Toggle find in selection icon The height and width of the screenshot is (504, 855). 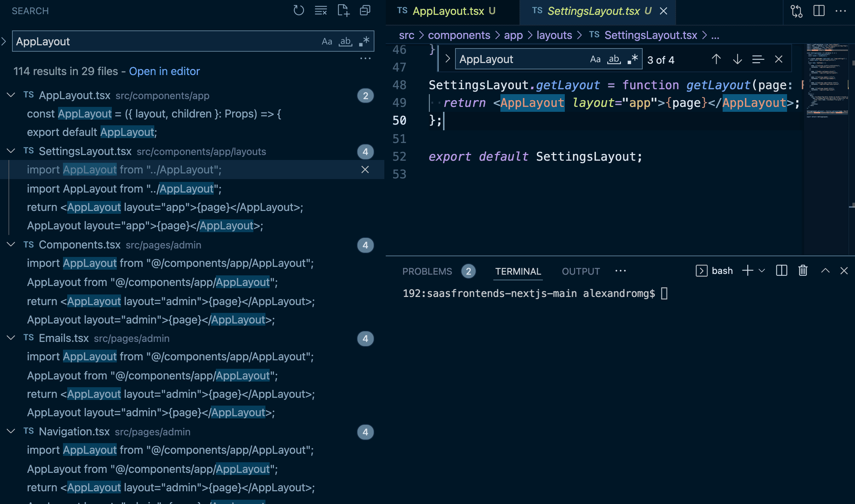[758, 59]
